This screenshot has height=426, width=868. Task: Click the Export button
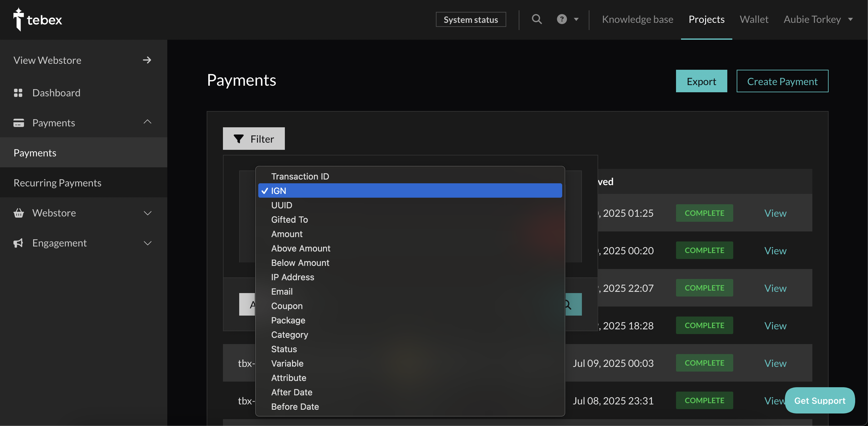pyautogui.click(x=701, y=81)
